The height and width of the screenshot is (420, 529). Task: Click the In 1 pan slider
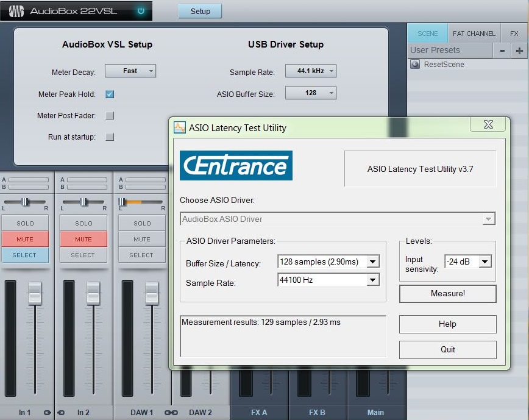click(26, 202)
